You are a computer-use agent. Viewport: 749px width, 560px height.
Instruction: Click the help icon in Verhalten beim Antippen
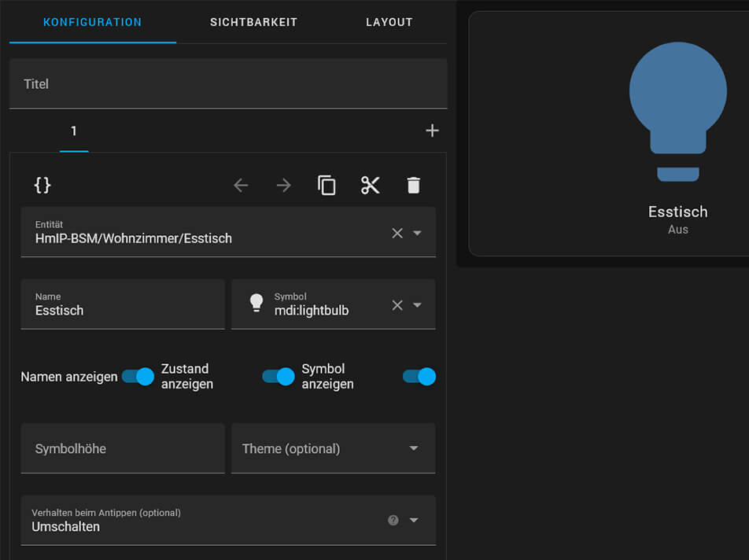(393, 520)
